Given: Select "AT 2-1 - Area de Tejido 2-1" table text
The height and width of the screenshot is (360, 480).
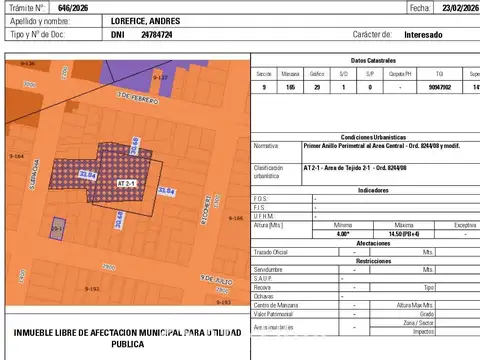Looking at the screenshot, I should pyautogui.click(x=337, y=168).
